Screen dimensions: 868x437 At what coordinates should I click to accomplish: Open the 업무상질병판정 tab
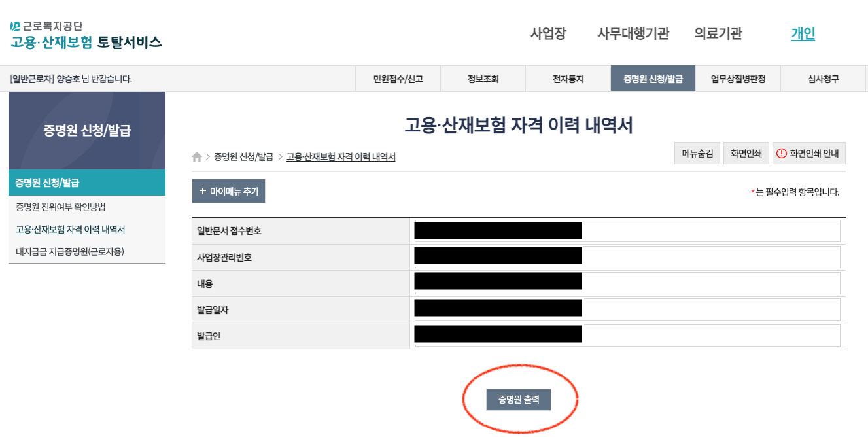pos(738,78)
